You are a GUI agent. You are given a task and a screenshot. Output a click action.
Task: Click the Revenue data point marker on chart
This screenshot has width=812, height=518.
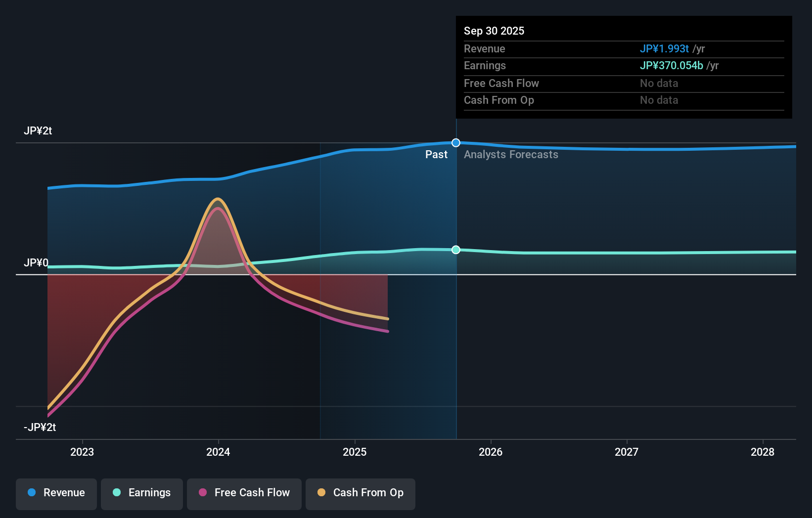pyautogui.click(x=456, y=143)
